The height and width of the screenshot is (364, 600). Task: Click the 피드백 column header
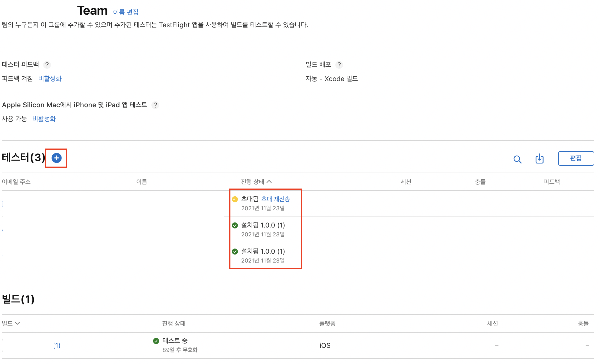(x=552, y=182)
